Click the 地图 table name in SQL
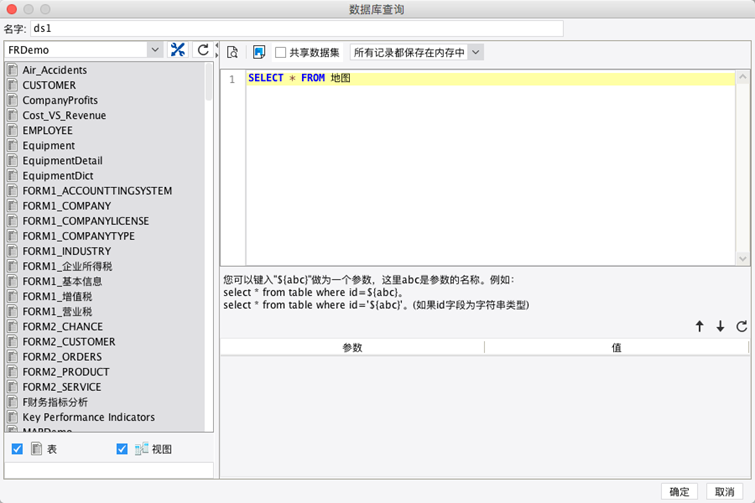Screen dimensions: 755x503 point(340,78)
